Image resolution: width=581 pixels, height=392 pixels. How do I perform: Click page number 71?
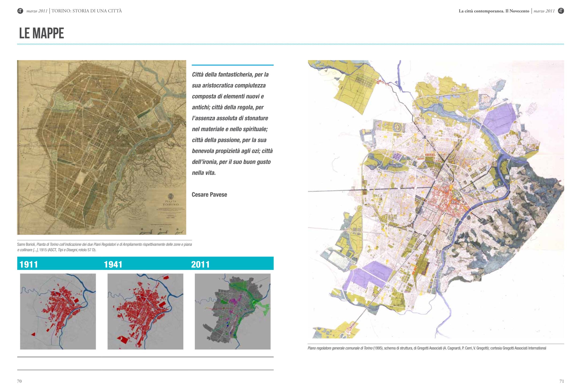coord(562,381)
